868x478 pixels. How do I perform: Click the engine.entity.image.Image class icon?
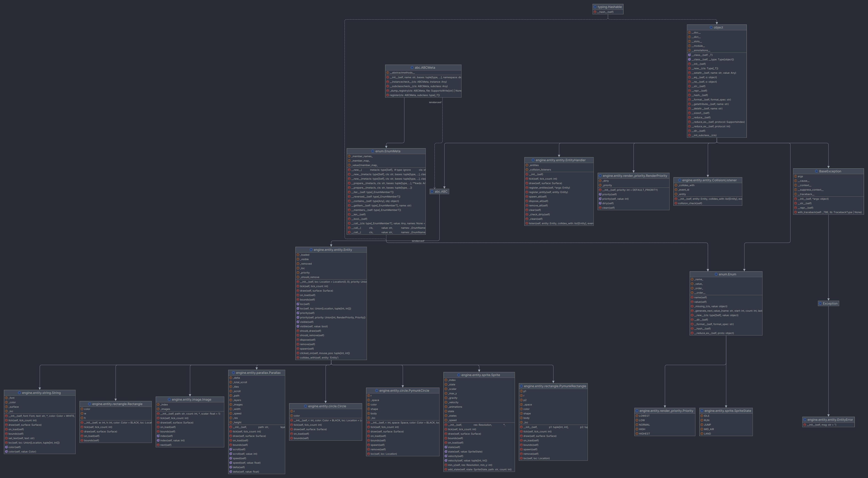pyautogui.click(x=169, y=400)
